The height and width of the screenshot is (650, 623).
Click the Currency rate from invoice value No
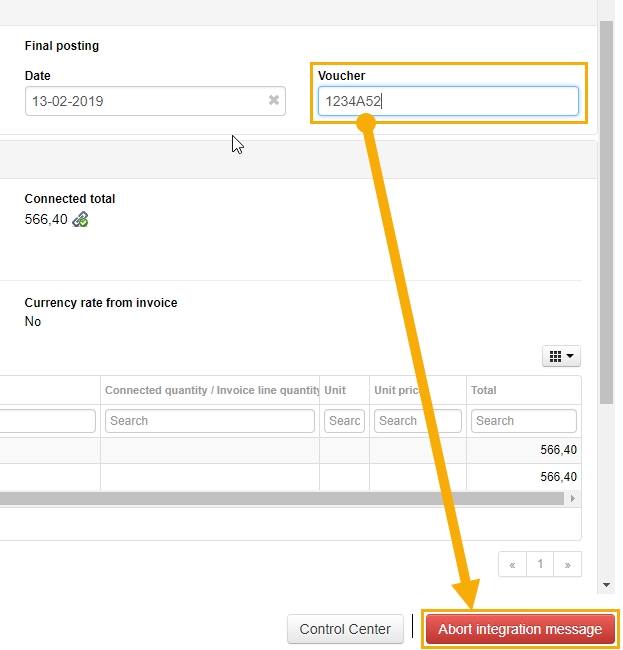coord(33,321)
